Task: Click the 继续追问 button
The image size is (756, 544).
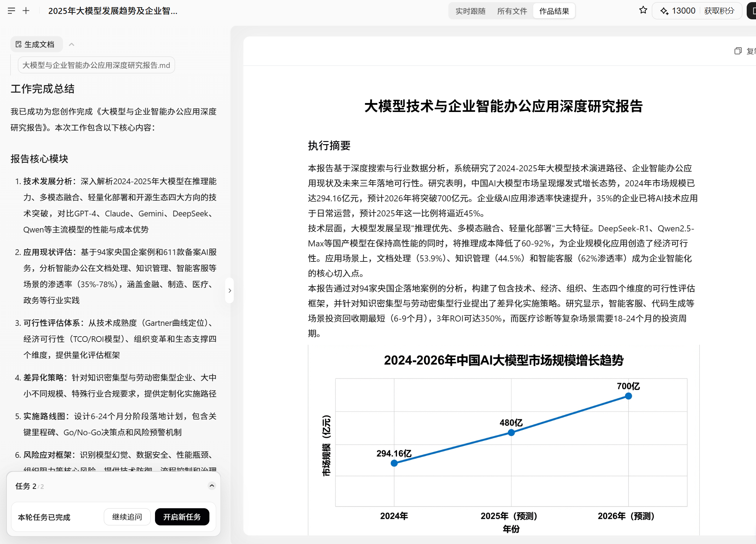Action: (x=127, y=517)
